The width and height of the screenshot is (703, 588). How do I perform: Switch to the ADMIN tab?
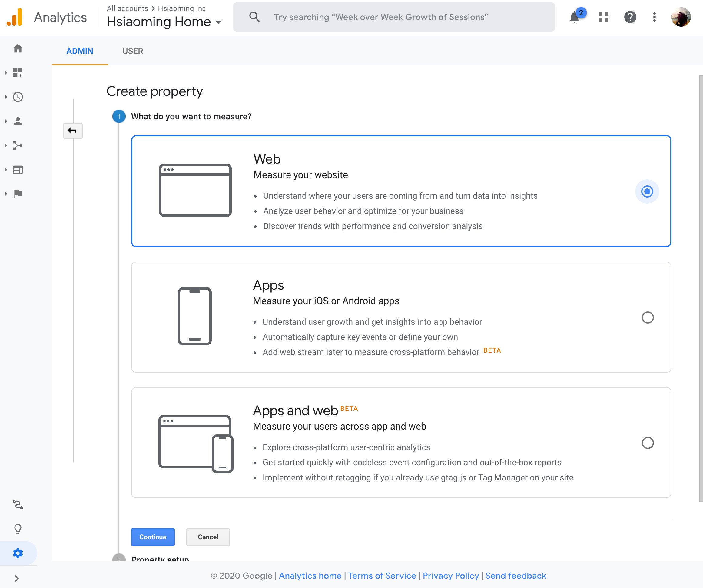80,51
